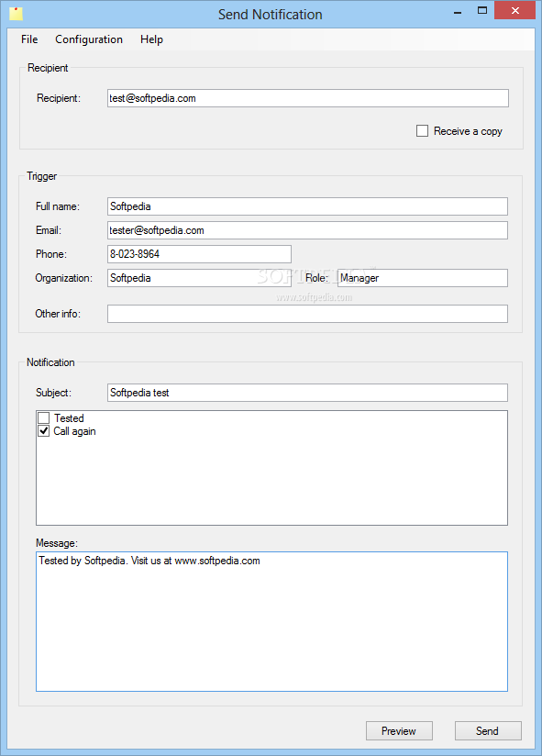This screenshot has width=542, height=756.
Task: Click the Role: label
Action: click(x=317, y=278)
